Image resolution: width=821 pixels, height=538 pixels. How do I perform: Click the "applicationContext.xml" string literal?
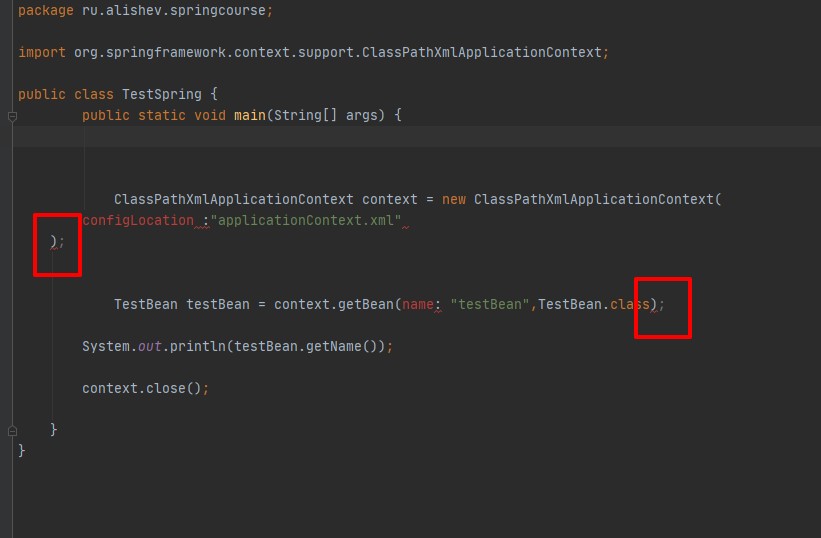[306, 220]
